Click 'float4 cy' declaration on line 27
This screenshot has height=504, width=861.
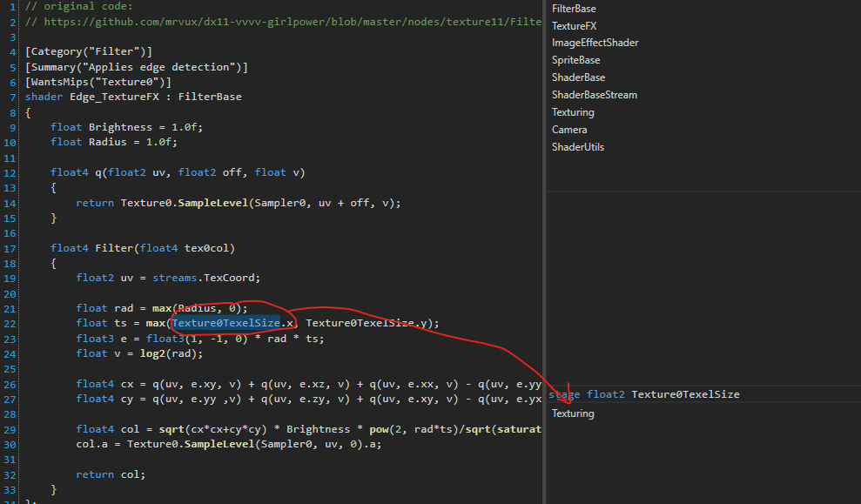click(x=104, y=400)
